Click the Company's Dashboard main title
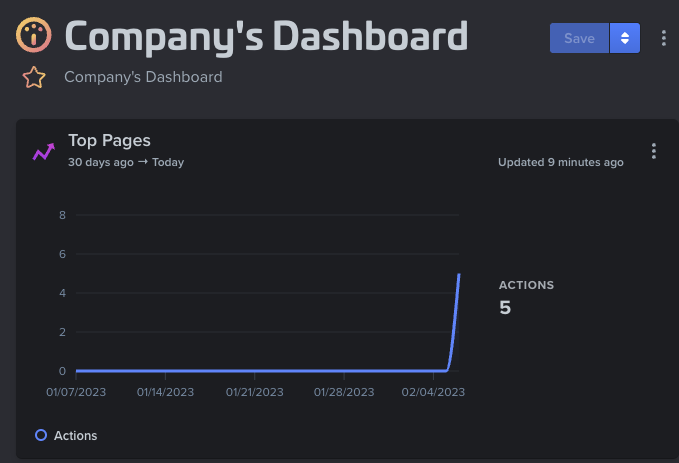 click(x=266, y=37)
